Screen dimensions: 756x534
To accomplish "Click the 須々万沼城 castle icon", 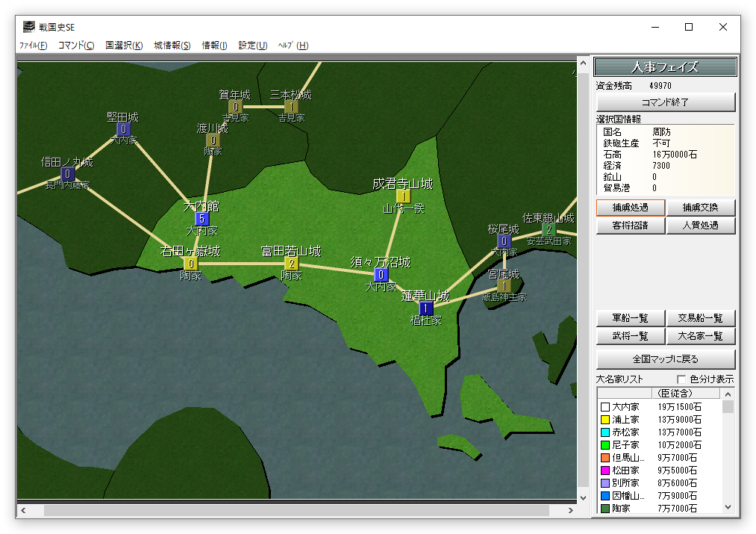I will (x=381, y=275).
